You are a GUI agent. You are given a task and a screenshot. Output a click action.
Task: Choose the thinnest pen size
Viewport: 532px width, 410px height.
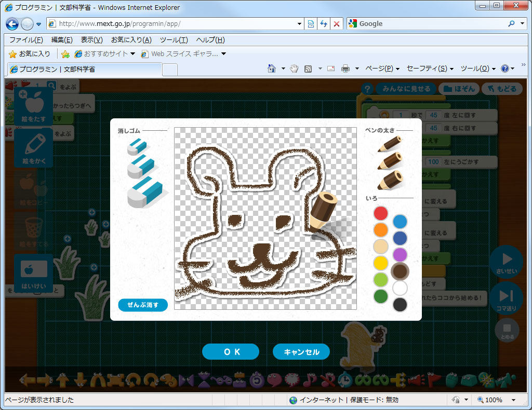pyautogui.click(x=390, y=144)
